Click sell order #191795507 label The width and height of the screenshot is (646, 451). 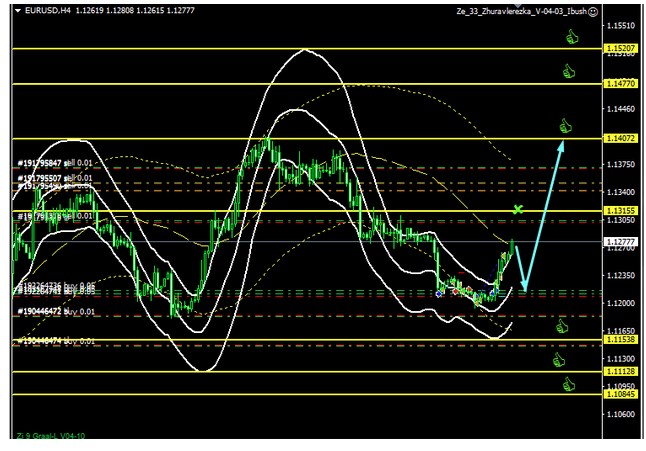(x=55, y=178)
